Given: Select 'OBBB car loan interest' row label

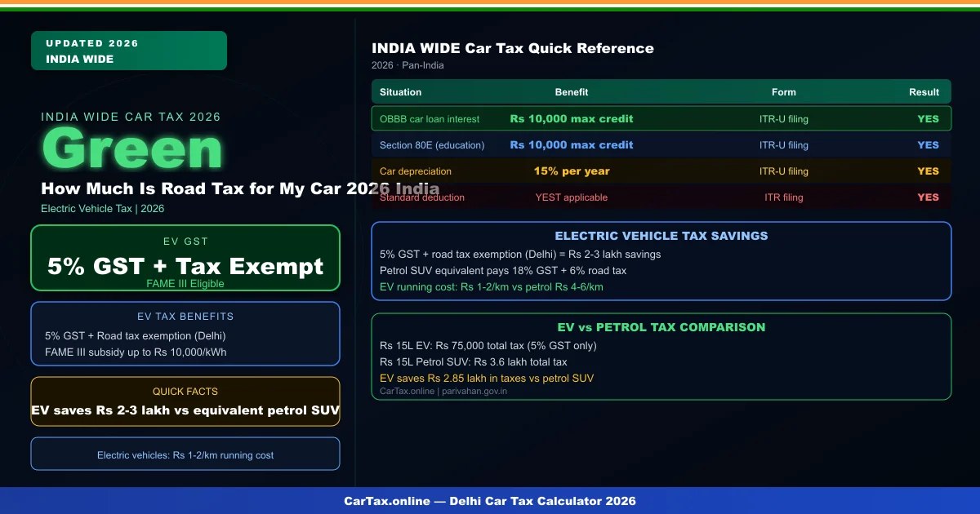Looking at the screenshot, I should (430, 119).
